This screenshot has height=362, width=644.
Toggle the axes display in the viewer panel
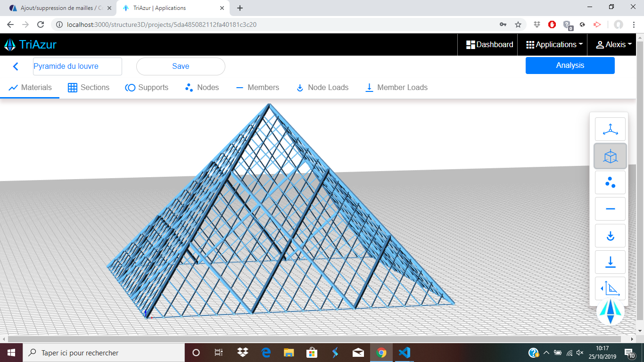[610, 129]
